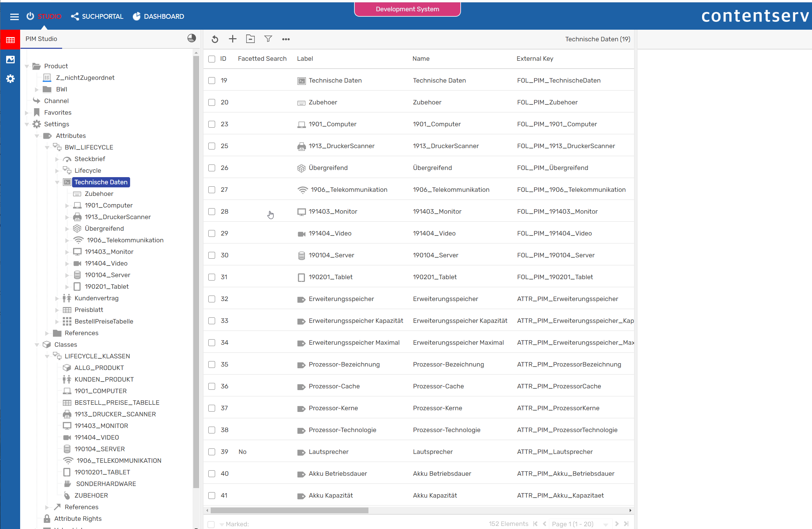
Task: Expand the BWI folder node
Action: (x=37, y=89)
